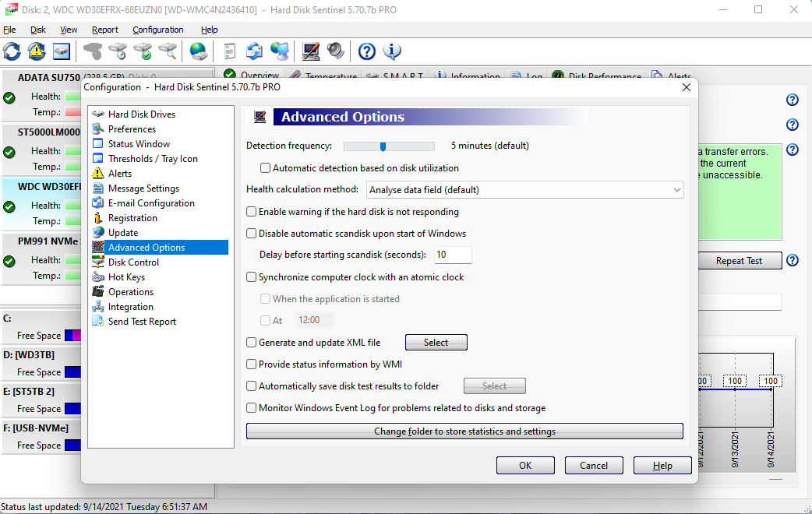Close the Configuration dialog

point(687,87)
